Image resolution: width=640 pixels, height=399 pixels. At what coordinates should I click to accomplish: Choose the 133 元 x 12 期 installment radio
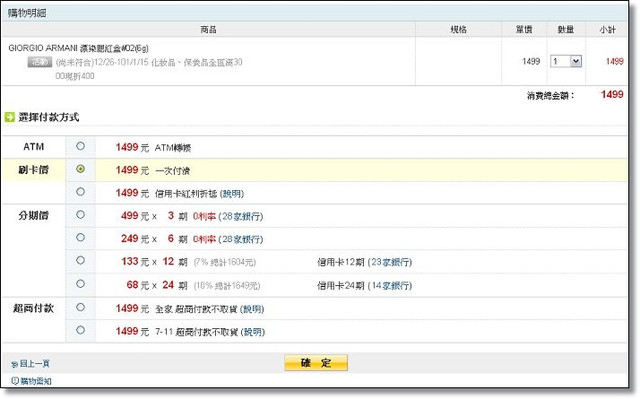[80, 260]
